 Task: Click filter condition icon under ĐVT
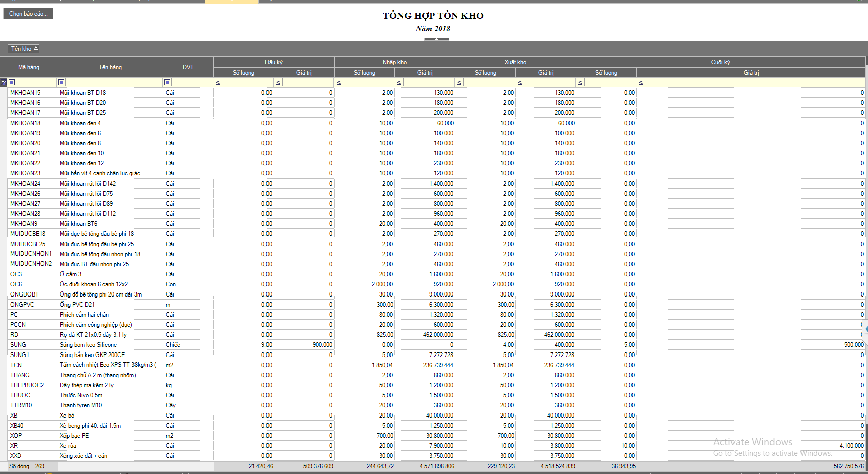[x=167, y=82]
